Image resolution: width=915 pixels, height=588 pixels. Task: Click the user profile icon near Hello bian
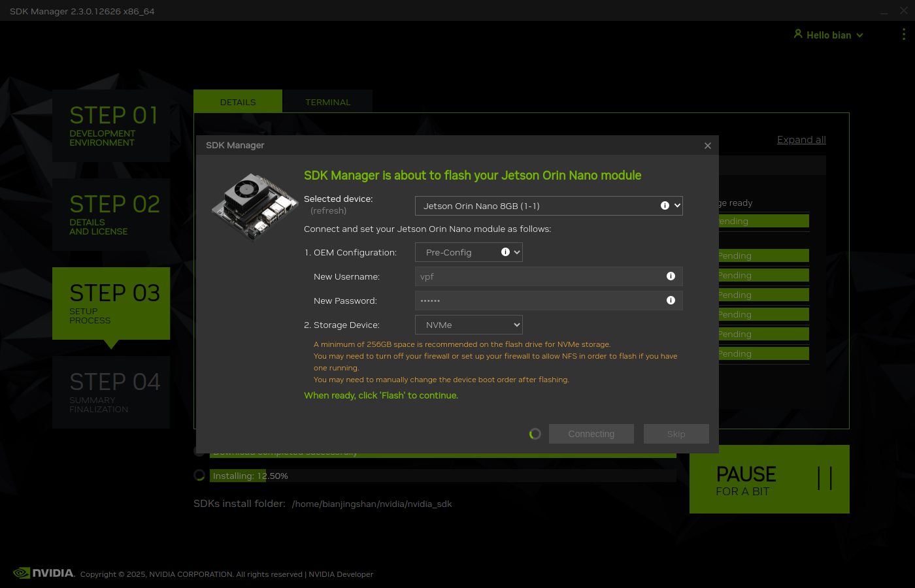point(798,34)
